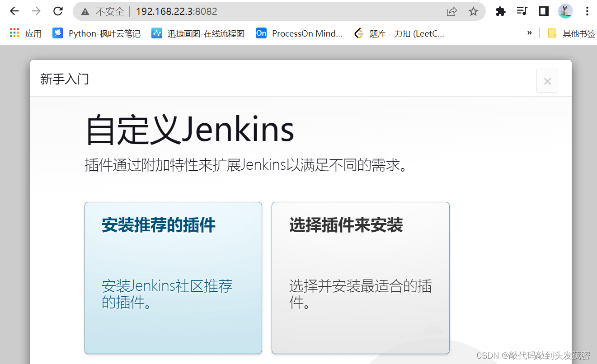The image size is (597, 364).
Task: Open the user profile avatar
Action: click(x=565, y=11)
